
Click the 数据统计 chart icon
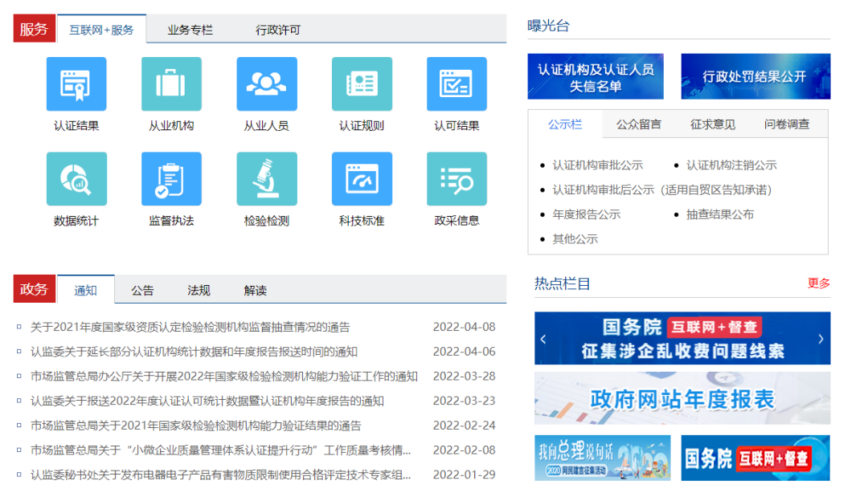tap(76, 179)
